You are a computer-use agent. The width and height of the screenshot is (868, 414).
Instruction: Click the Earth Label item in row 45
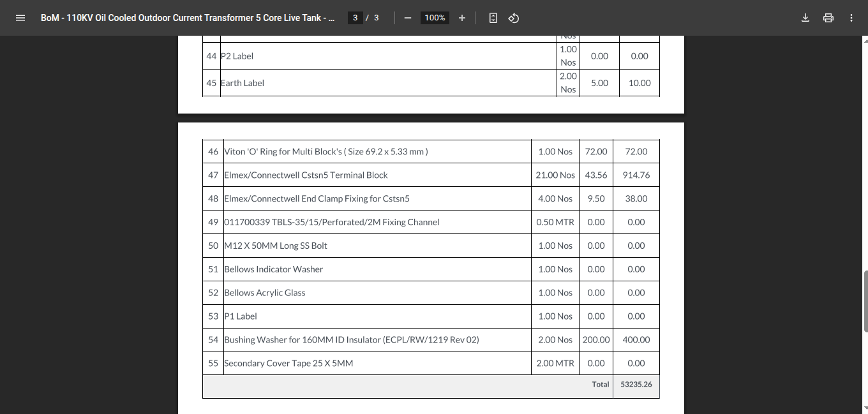(243, 83)
